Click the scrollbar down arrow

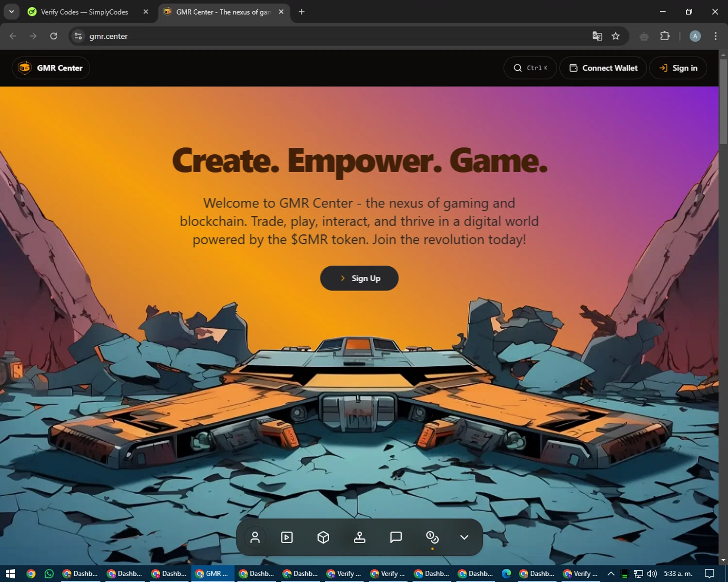[x=723, y=560]
